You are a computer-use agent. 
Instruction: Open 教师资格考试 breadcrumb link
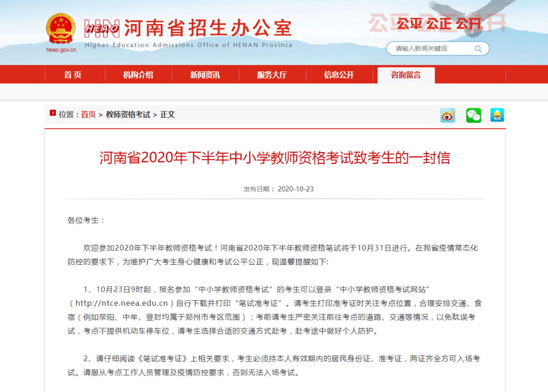(x=128, y=115)
